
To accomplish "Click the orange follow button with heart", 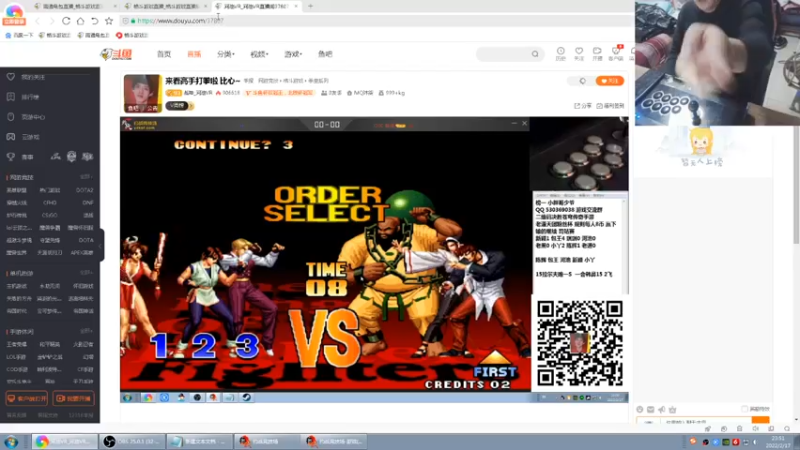I will pyautogui.click(x=609, y=81).
